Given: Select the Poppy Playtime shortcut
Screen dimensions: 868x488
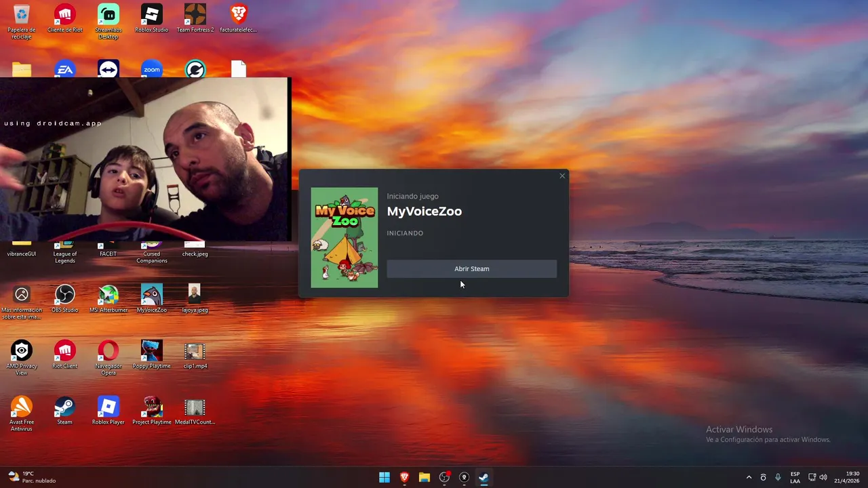Looking at the screenshot, I should [152, 355].
